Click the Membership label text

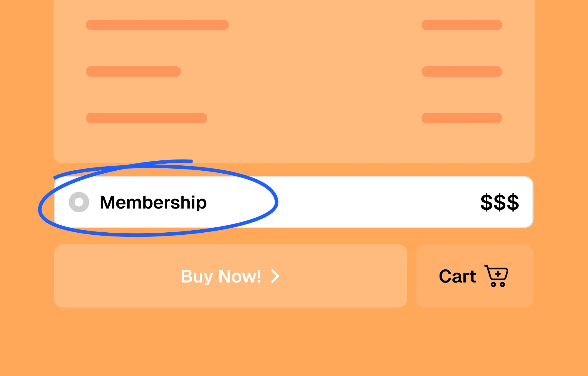click(x=153, y=202)
